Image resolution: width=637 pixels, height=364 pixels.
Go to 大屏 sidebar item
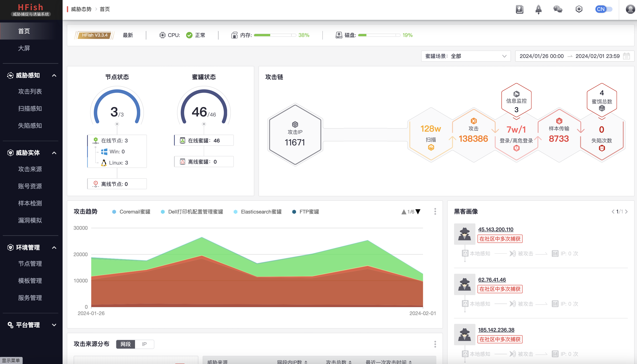pyautogui.click(x=24, y=48)
